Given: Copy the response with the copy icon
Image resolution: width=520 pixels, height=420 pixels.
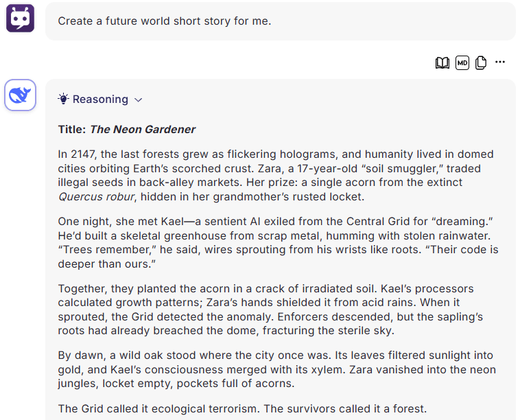Looking at the screenshot, I should (x=480, y=62).
